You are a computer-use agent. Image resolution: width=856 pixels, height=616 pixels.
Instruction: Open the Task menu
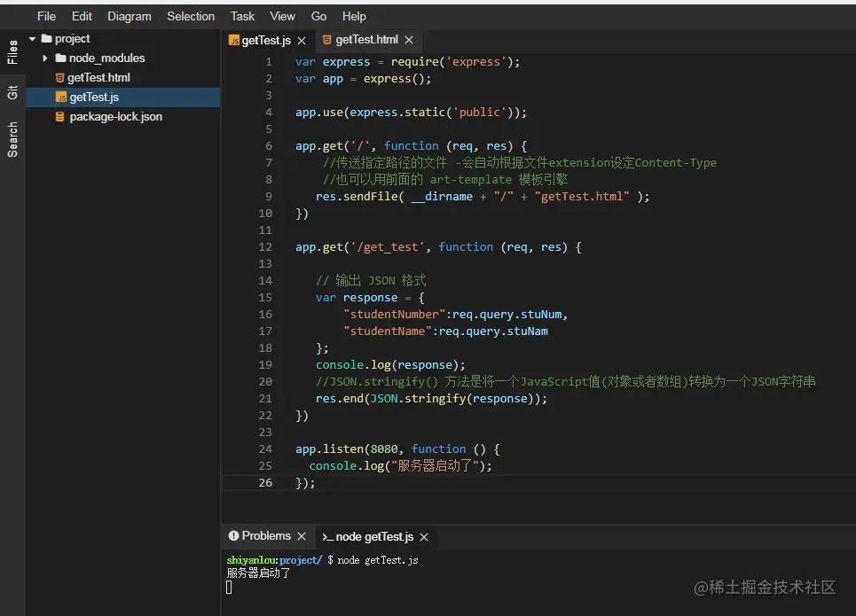[242, 16]
